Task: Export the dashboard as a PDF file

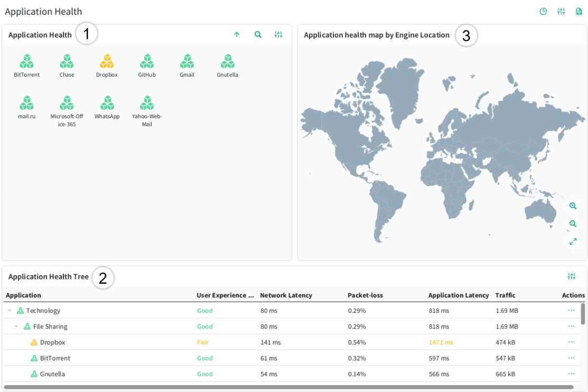Action: point(578,11)
